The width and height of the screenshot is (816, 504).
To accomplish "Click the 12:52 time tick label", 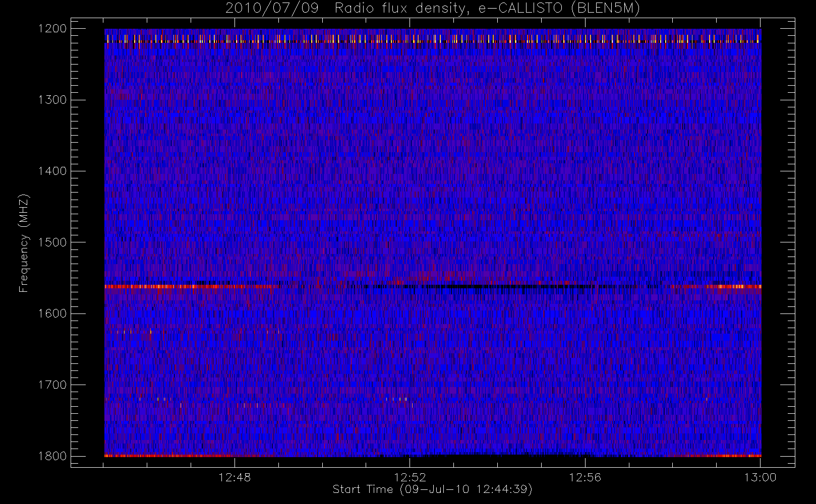I will (x=410, y=477).
